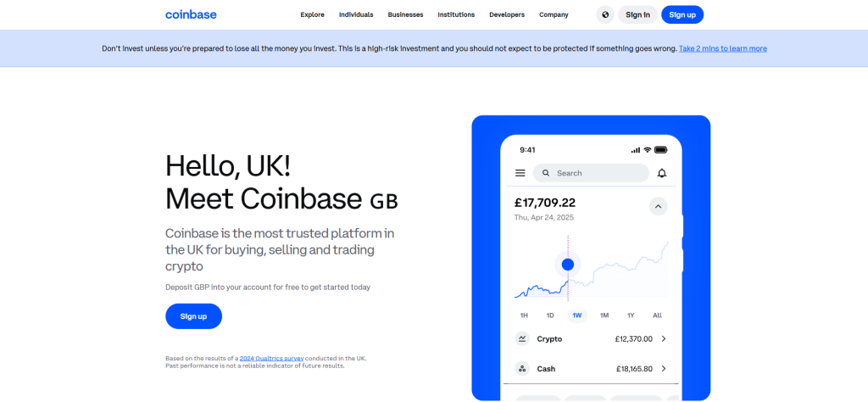Open Take 2 mins to learn more link
Image resolution: width=868 pixels, height=402 pixels.
tap(722, 48)
